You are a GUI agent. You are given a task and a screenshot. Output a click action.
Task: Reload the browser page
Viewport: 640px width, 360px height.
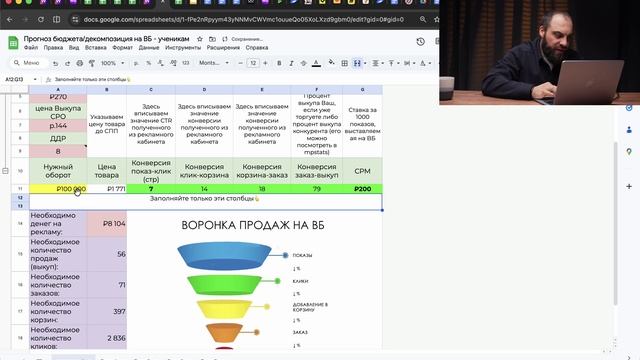(41, 19)
